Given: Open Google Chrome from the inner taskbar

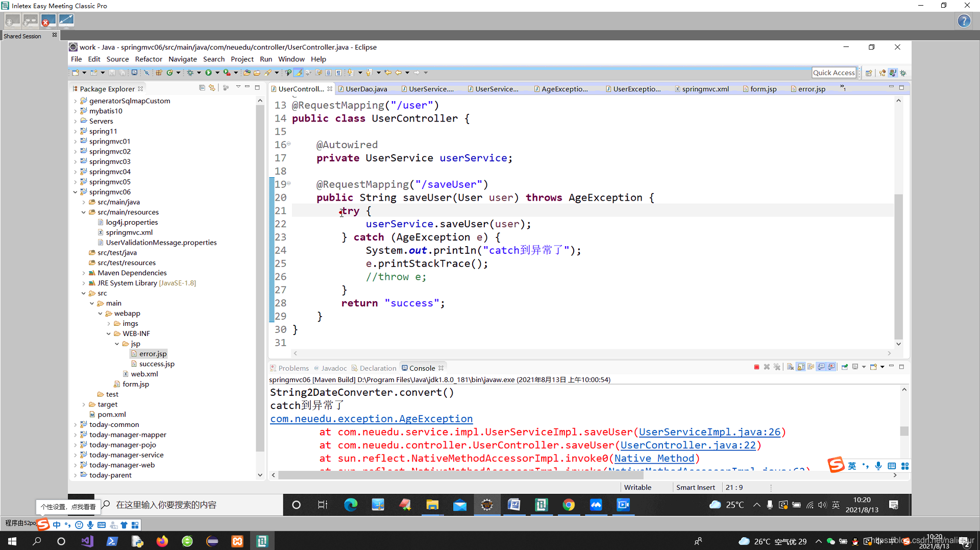Looking at the screenshot, I should [x=569, y=505].
